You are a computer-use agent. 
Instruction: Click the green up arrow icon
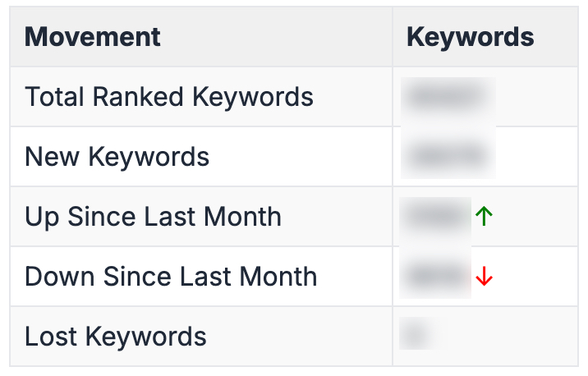coord(484,217)
